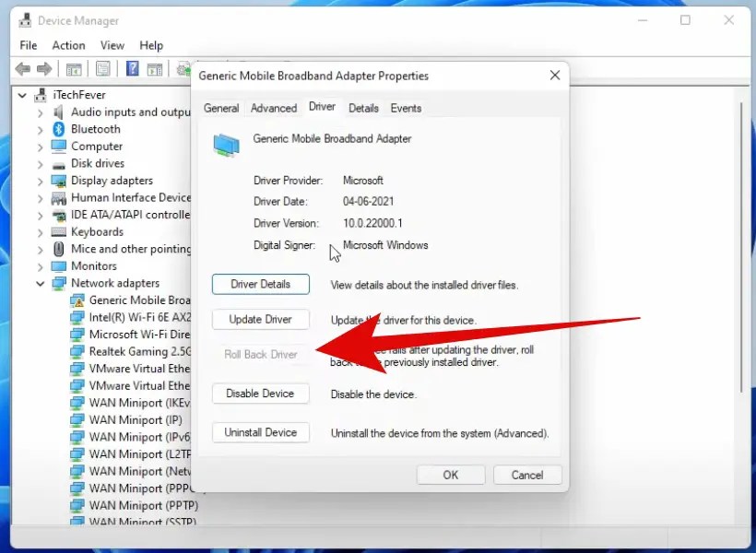Select the Generic Mobile Broadband adapter icon
The width and height of the screenshot is (756, 553).
(77, 300)
